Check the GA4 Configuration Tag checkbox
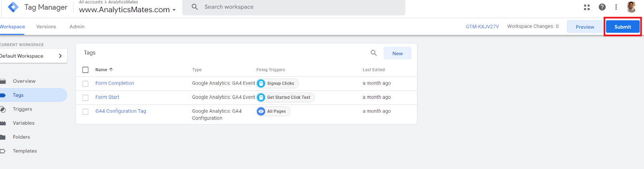 pos(85,112)
